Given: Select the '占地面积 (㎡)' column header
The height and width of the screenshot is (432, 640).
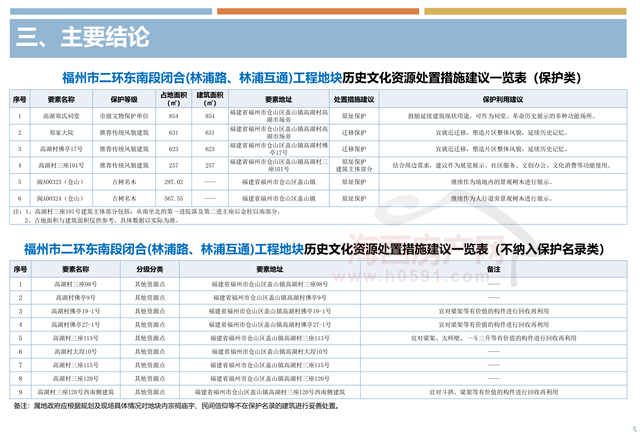Looking at the screenshot, I should (173, 99).
